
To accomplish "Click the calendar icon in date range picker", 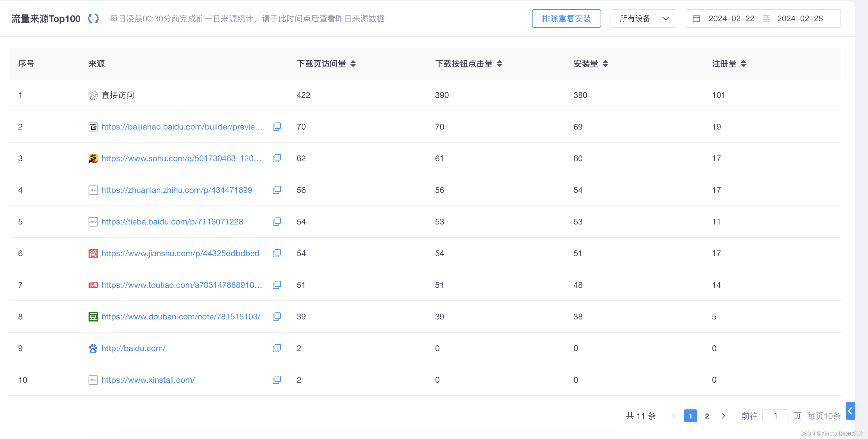I will [x=696, y=18].
